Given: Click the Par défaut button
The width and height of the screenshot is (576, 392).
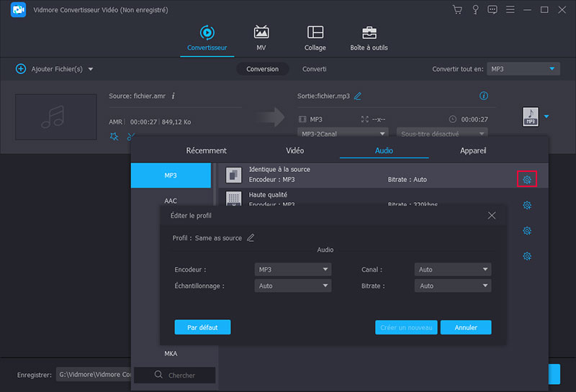Looking at the screenshot, I should tap(202, 327).
